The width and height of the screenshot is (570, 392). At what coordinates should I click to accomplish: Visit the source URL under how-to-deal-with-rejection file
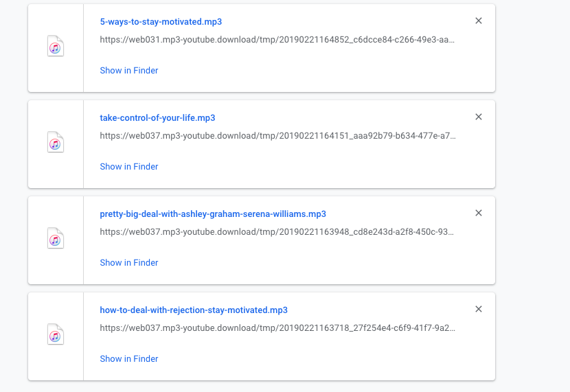(x=277, y=328)
